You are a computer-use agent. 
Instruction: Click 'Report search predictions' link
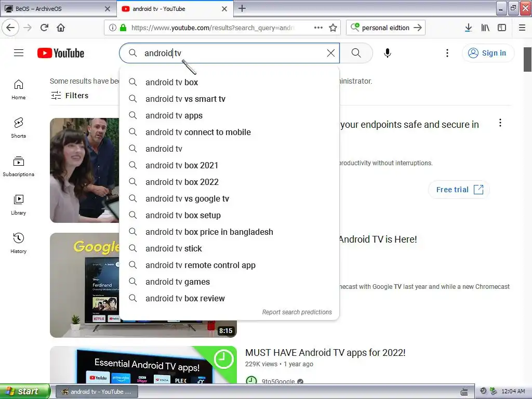pyautogui.click(x=297, y=312)
